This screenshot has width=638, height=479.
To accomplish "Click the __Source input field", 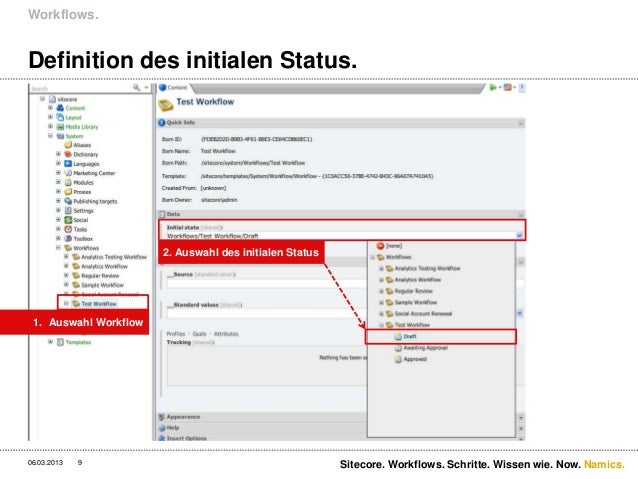I will 267,283.
